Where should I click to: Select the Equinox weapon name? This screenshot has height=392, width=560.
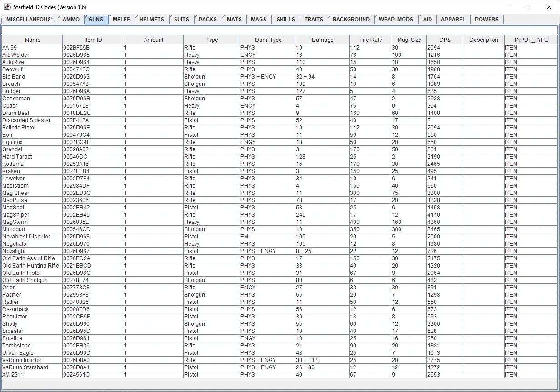[12, 142]
